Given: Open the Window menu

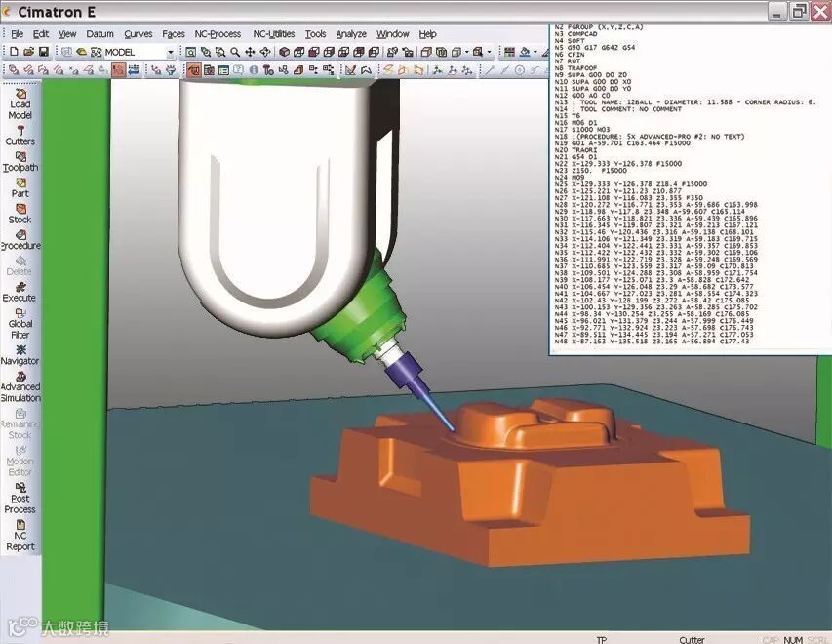Looking at the screenshot, I should 393,34.
